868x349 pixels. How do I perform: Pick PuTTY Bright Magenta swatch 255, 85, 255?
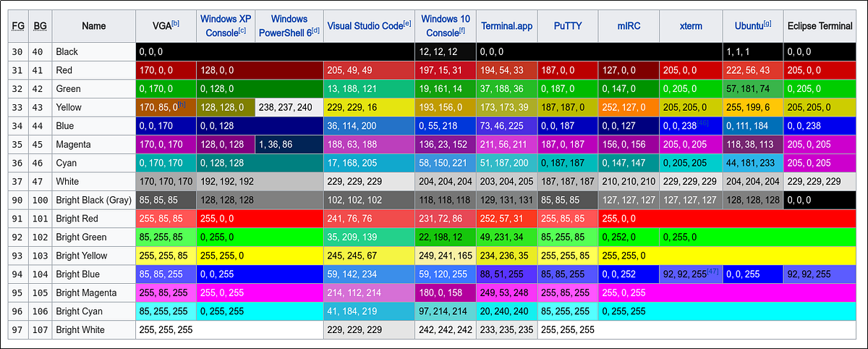coord(568,293)
